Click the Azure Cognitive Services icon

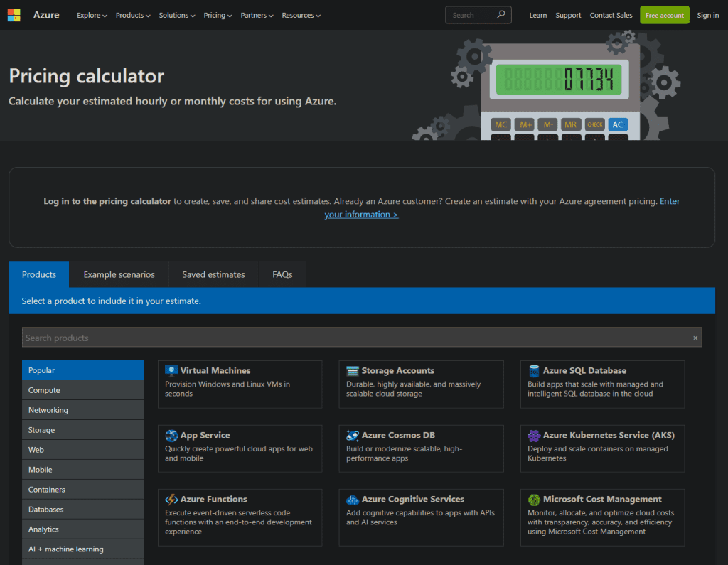(352, 500)
